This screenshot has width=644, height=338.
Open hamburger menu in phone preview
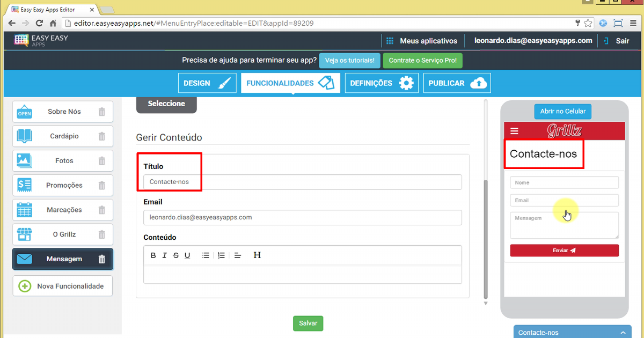coord(515,131)
